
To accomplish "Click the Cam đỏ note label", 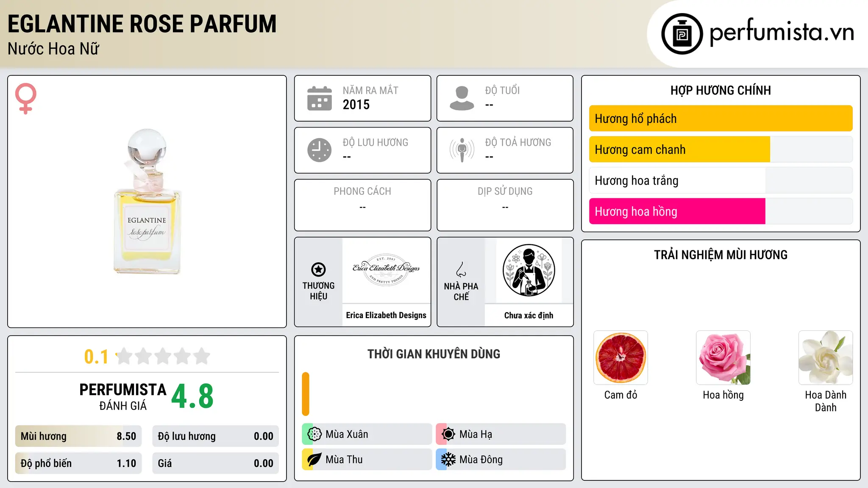I will [620, 395].
